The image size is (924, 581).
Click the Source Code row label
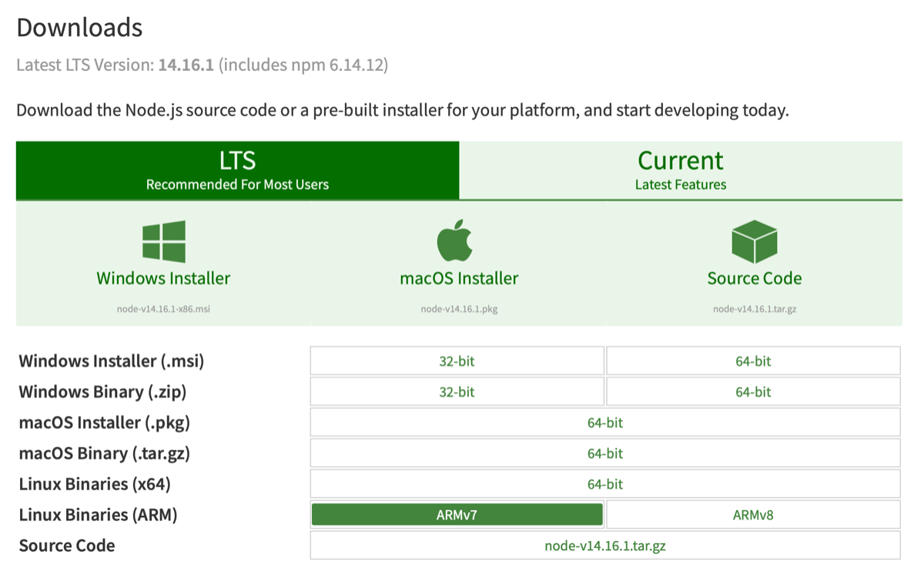click(x=67, y=546)
